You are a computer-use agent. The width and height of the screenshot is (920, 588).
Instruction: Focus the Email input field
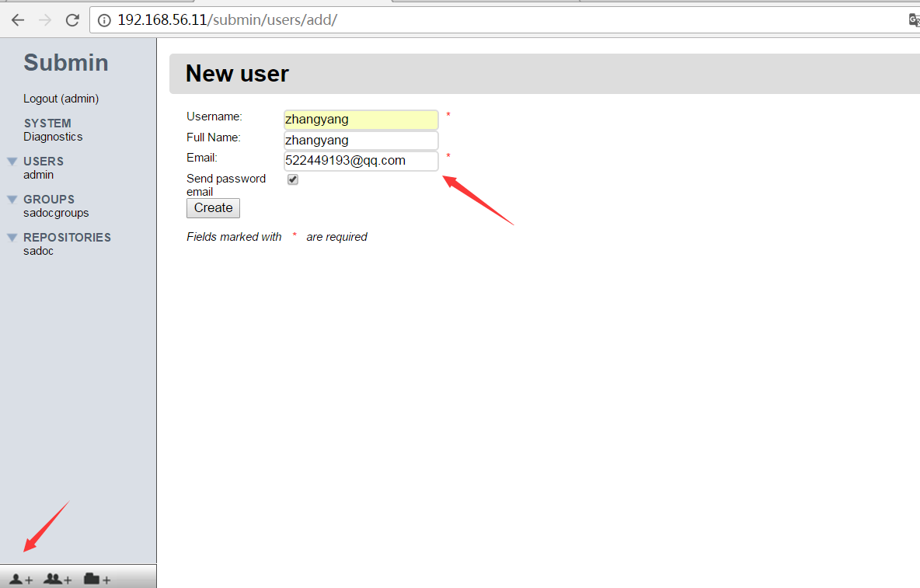click(361, 161)
